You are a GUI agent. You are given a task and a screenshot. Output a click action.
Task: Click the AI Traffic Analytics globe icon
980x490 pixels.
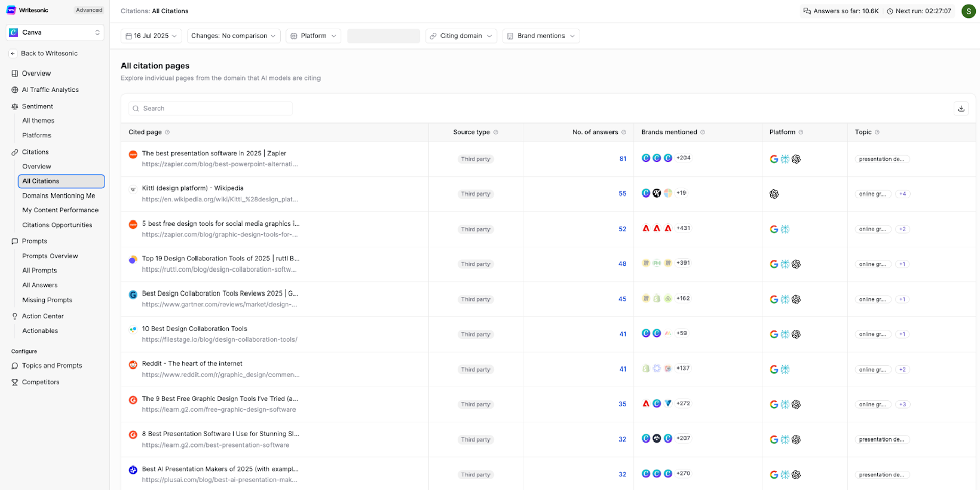pos(15,90)
